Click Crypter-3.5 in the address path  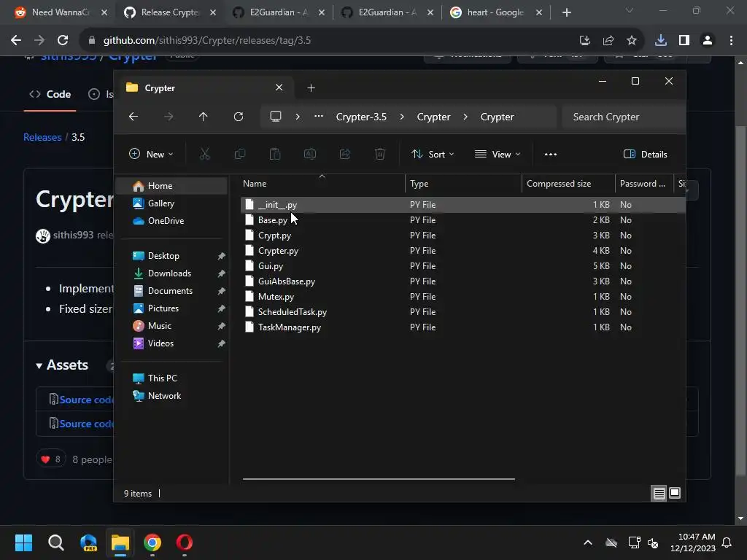click(361, 117)
